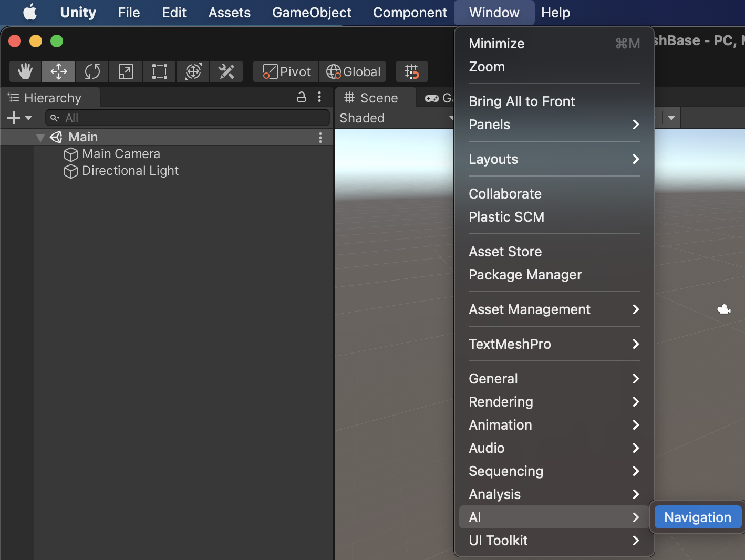Expand the Rendering submenu
This screenshot has width=745, height=560.
[554, 402]
